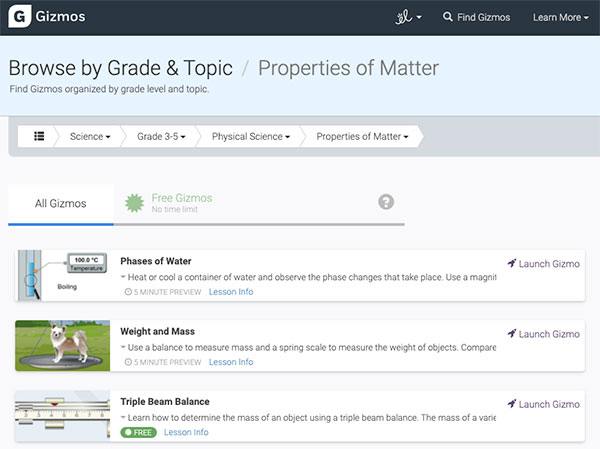Click the Weight and Mass dog thumbnail
The height and width of the screenshot is (449, 600).
coord(62,346)
